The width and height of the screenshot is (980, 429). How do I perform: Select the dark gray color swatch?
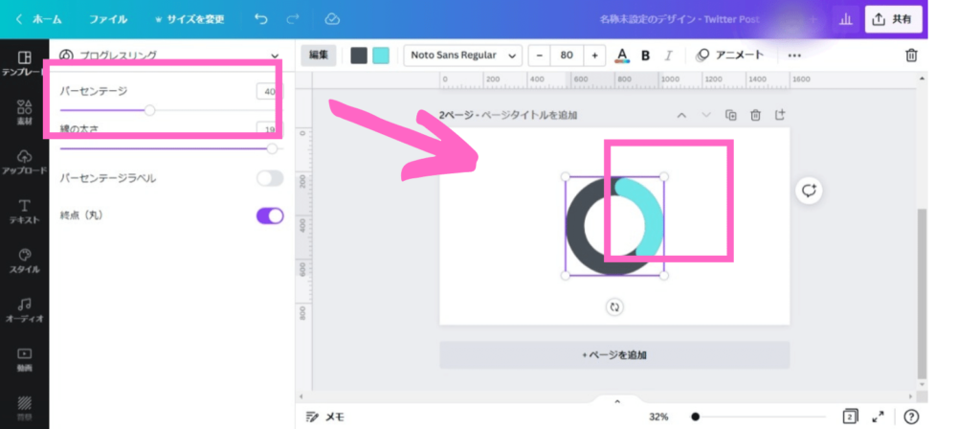click(359, 55)
